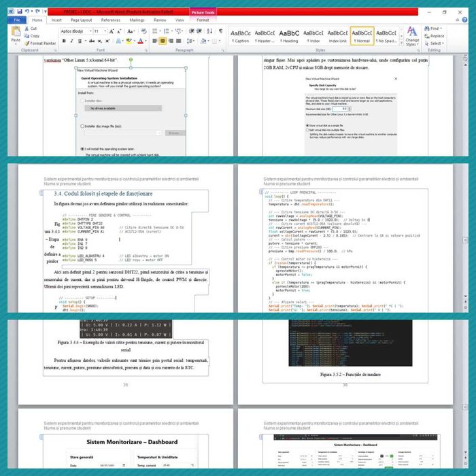Screen dimensions: 476x476
Task: Apply the Caption style
Action: click(241, 36)
